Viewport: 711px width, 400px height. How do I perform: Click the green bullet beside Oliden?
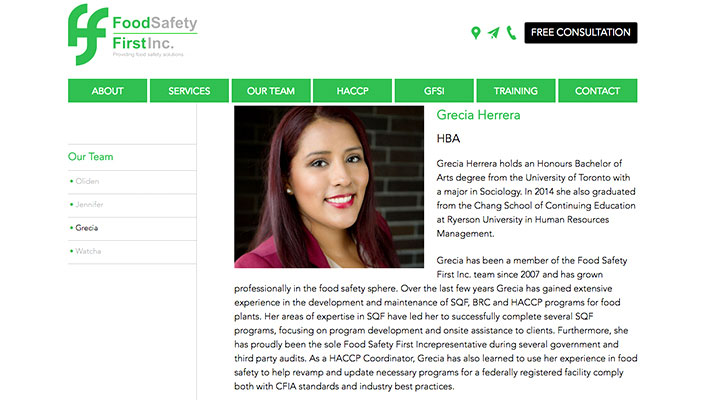(x=71, y=181)
